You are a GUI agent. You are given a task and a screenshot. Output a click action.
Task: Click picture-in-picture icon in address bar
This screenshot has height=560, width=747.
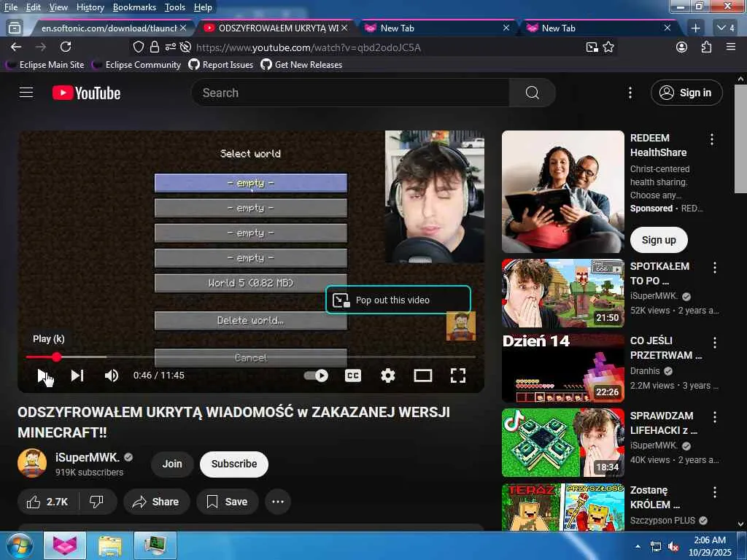point(592,47)
